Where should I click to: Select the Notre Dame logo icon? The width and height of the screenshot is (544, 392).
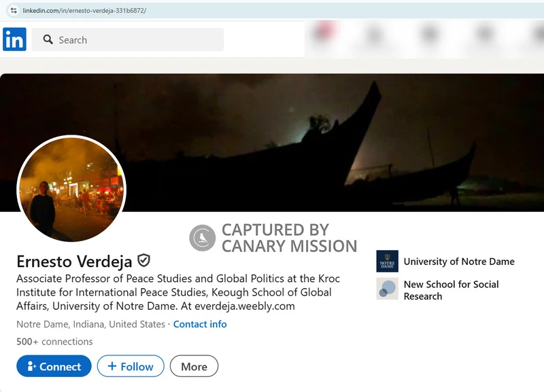(387, 261)
